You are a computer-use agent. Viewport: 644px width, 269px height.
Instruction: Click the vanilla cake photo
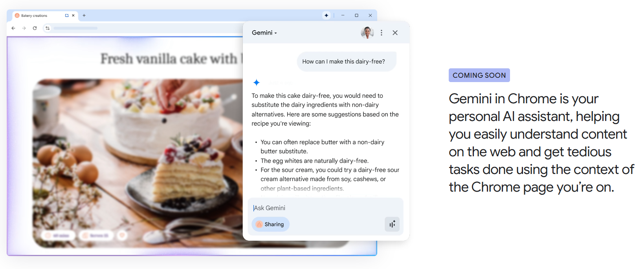138,163
